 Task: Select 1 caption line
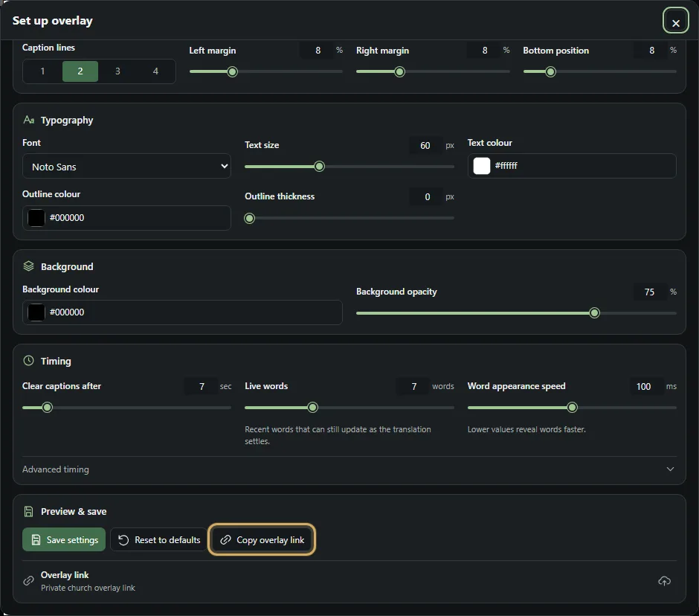(x=43, y=71)
